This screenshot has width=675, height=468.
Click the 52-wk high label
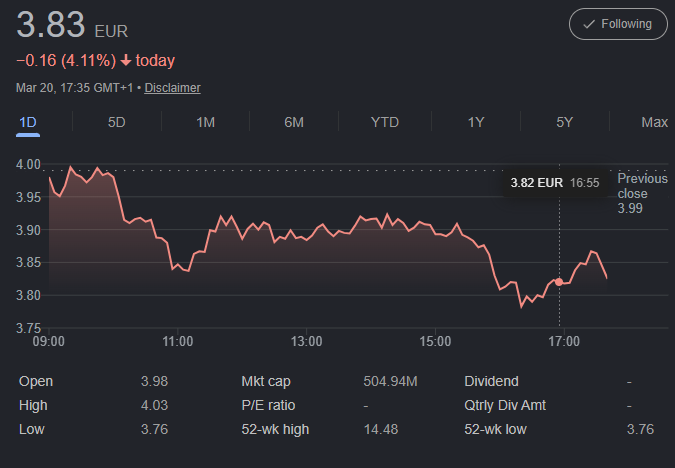275,429
